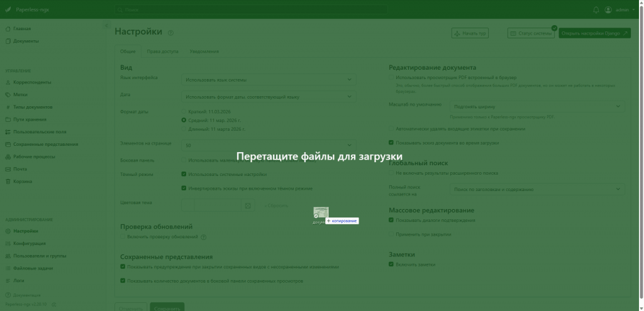Image resolution: width=644 pixels, height=311 pixels.
Task: Click the tag icon for Метки
Action: click(x=8, y=95)
